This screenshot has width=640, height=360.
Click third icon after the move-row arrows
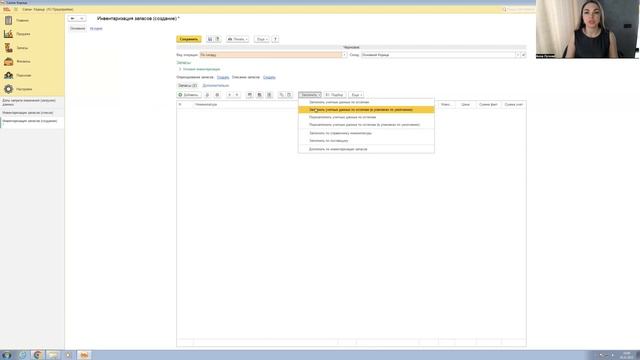click(x=269, y=95)
